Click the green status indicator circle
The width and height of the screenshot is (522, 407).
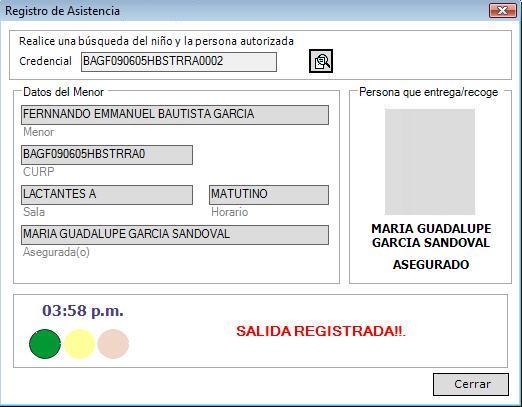(45, 344)
